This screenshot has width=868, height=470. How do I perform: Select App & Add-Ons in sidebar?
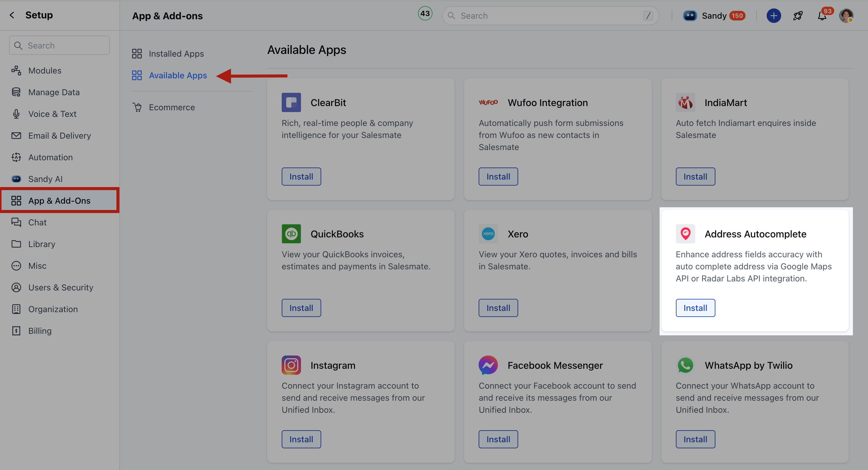(59, 200)
